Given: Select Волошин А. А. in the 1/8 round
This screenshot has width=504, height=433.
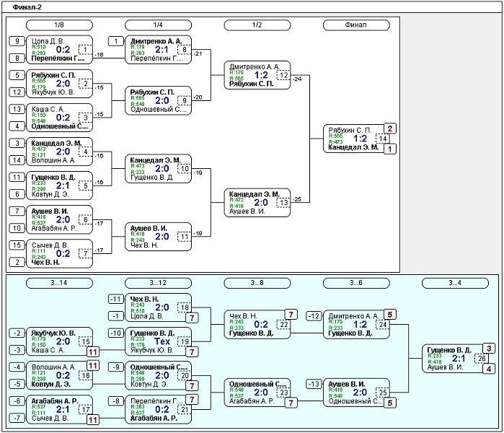Looking at the screenshot, I should point(53,160).
